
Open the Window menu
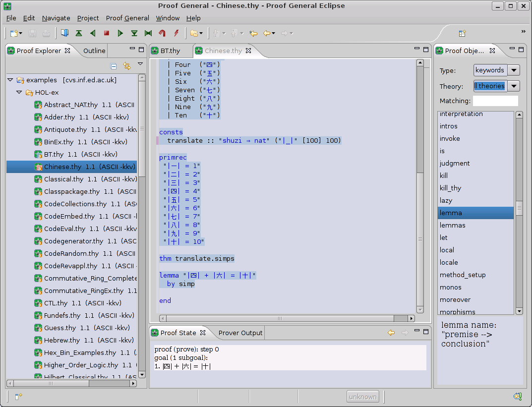pyautogui.click(x=168, y=18)
